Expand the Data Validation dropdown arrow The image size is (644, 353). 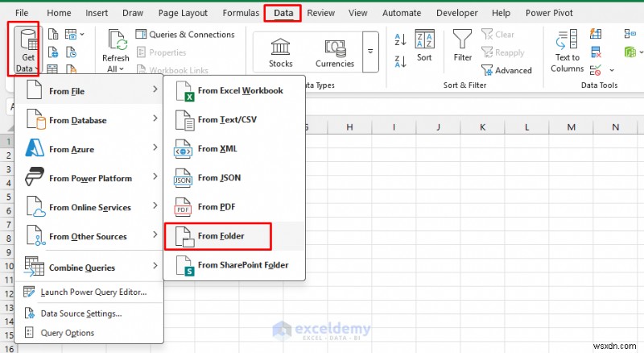(x=612, y=70)
